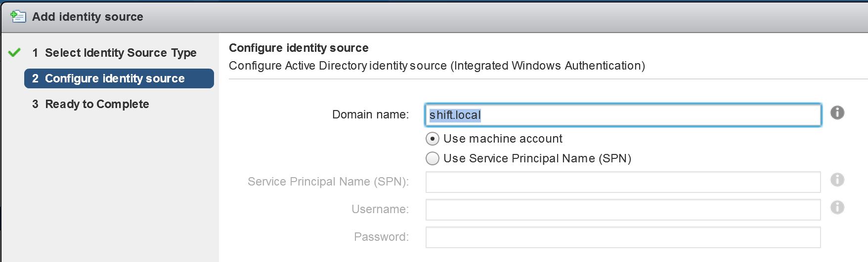Viewport: 868px width, 262px height.
Task: Focus the Service Principal Name (SPN) text box
Action: click(x=623, y=182)
